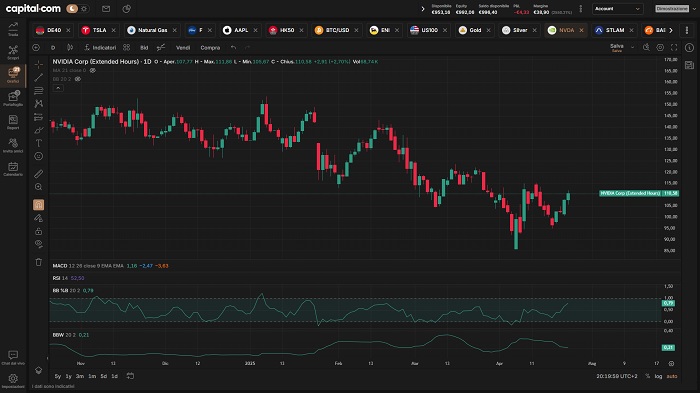Select the trend line drawing tool
700x393 pixels.
pos(39,78)
